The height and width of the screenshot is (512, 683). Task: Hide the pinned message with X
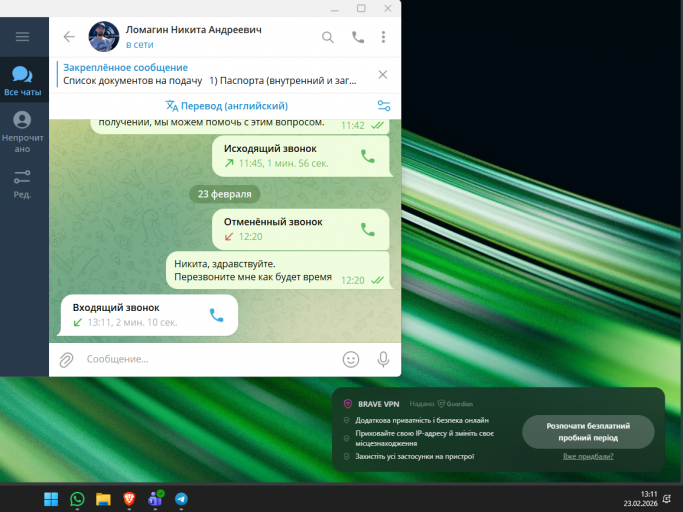382,75
